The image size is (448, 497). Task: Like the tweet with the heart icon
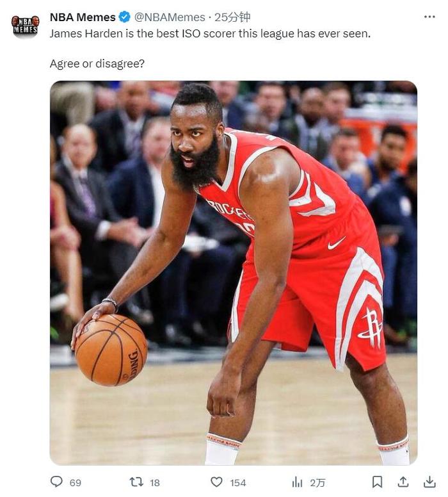tap(216, 482)
